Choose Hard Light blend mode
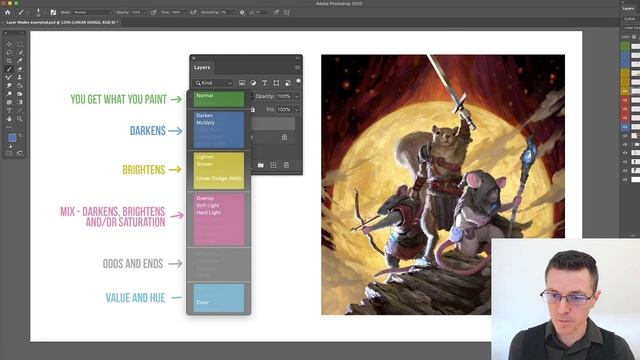 [x=208, y=213]
